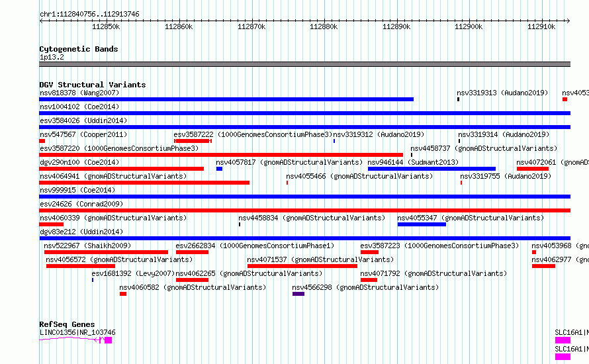Image resolution: width=589 pixels, height=364 pixels.
Task: Click the nsv999915 (Coe2014) label
Action: [77, 190]
